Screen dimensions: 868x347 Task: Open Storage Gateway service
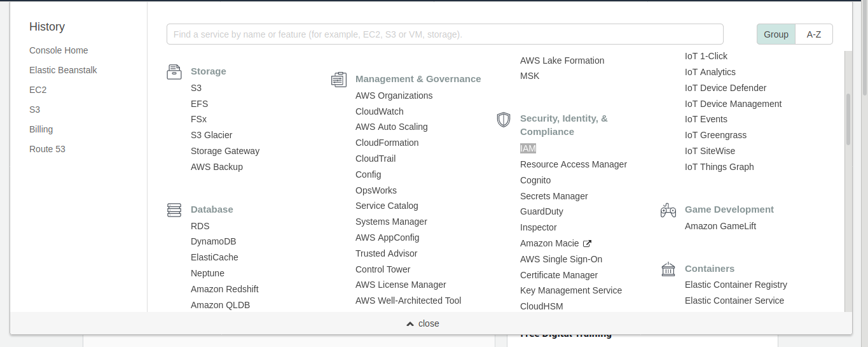point(225,151)
